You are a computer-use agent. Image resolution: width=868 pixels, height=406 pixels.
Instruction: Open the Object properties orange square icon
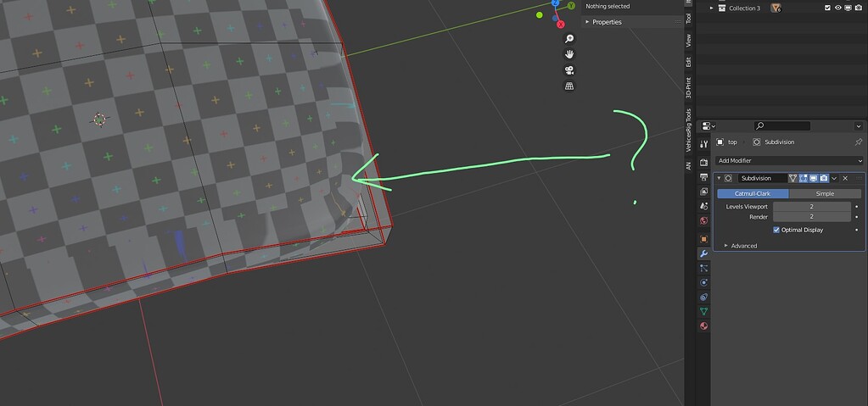click(703, 239)
